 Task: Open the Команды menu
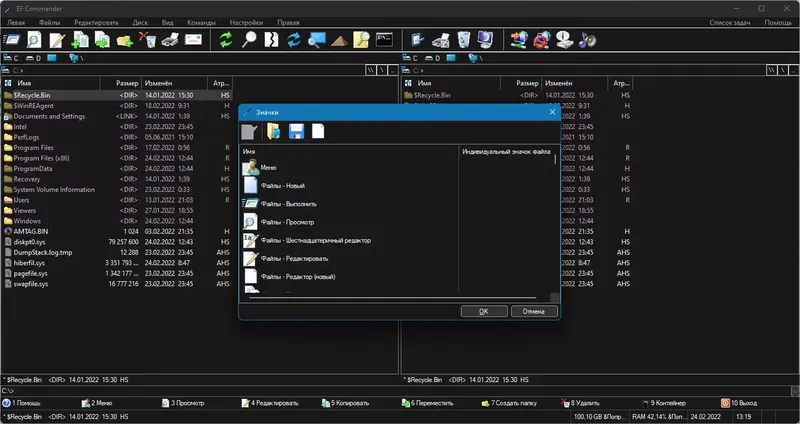[202, 22]
